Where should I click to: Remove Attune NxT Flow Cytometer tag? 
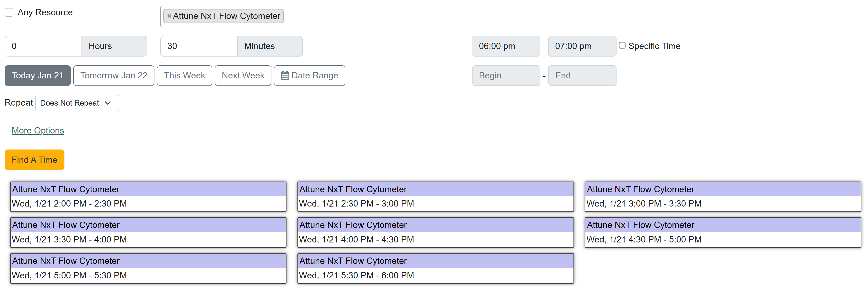[x=169, y=16]
